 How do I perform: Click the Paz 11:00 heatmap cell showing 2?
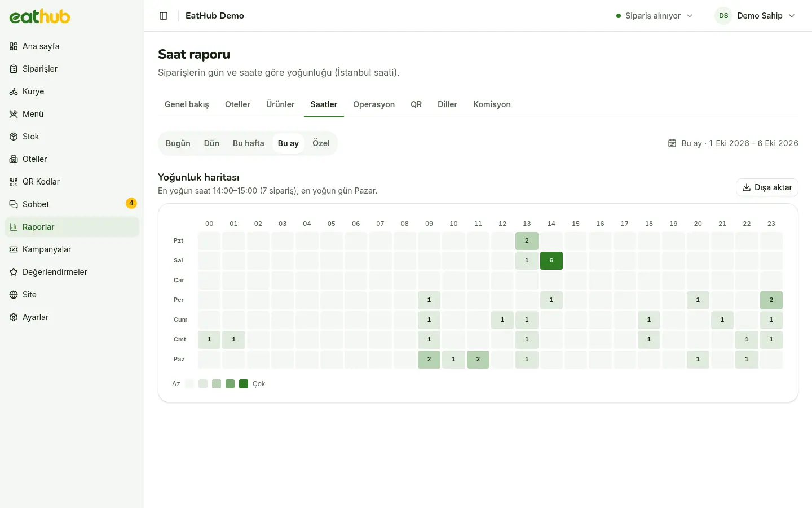click(478, 359)
